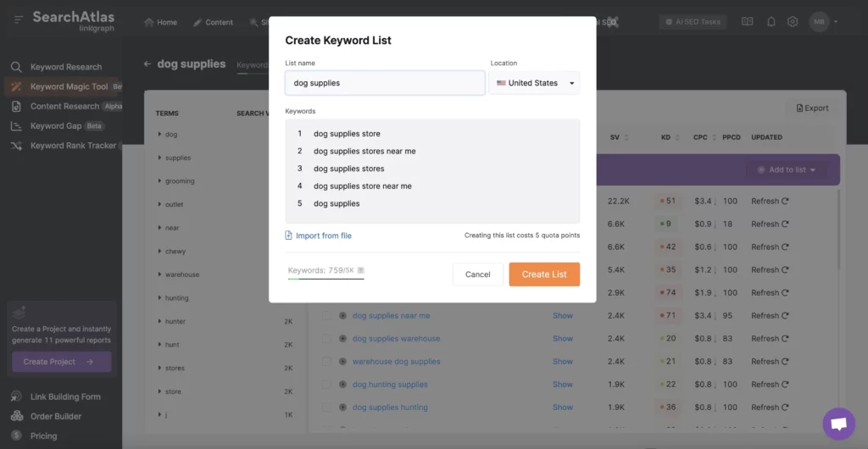Image resolution: width=868 pixels, height=449 pixels.
Task: Open the Content menu in top navigation
Action: 213,22
